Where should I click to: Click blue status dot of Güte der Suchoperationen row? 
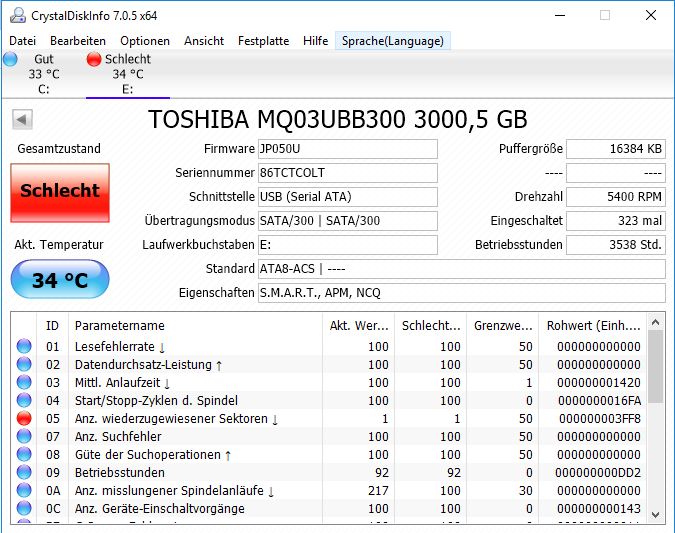[24, 455]
